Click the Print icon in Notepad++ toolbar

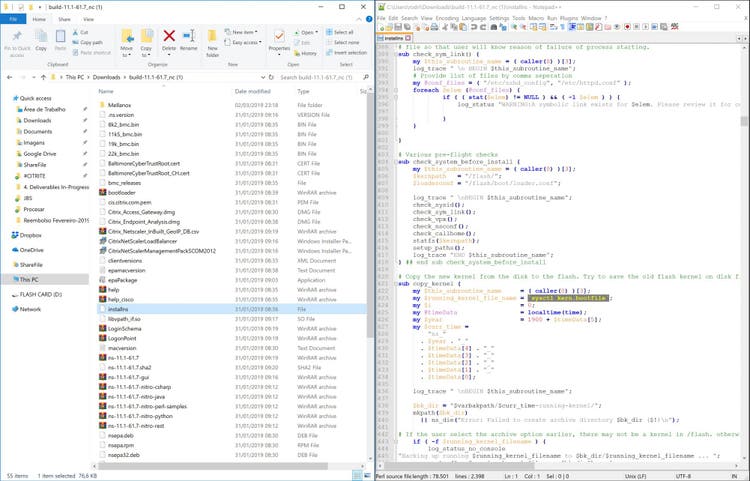pyautogui.click(x=434, y=27)
